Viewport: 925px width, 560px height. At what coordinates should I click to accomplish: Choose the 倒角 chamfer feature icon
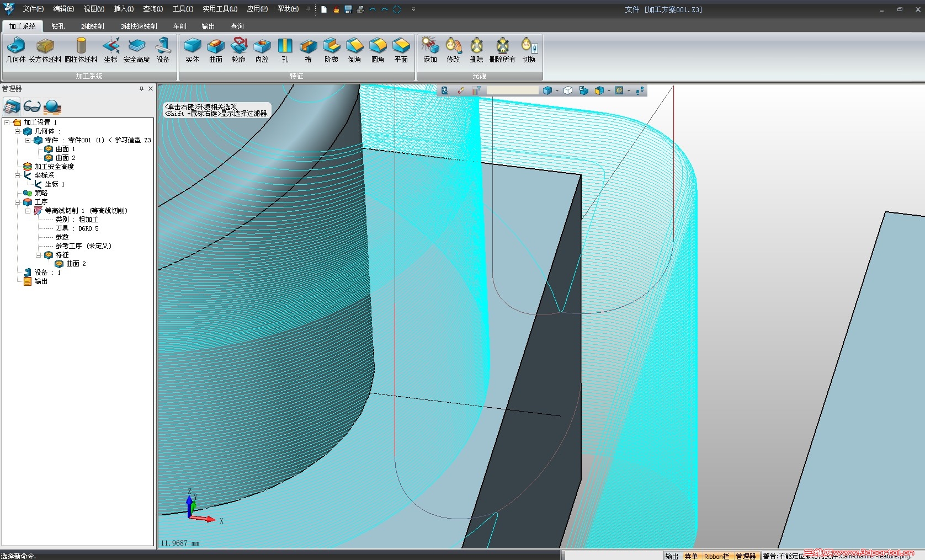click(354, 50)
